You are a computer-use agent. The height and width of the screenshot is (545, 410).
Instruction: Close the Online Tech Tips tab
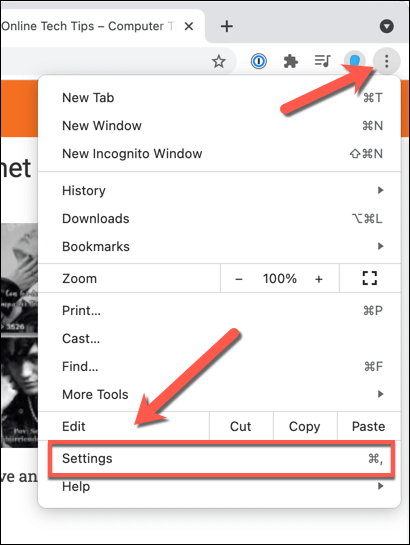coord(189,26)
